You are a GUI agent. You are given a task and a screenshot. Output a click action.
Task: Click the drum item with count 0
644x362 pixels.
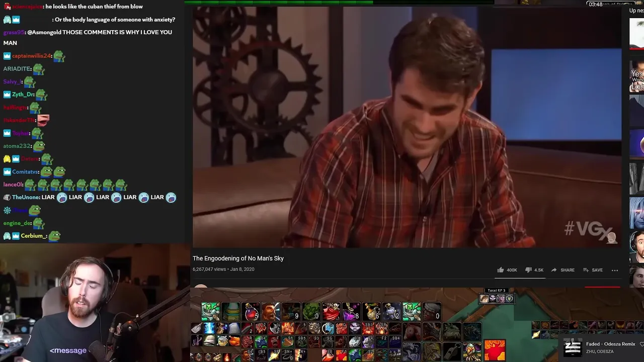432,312
